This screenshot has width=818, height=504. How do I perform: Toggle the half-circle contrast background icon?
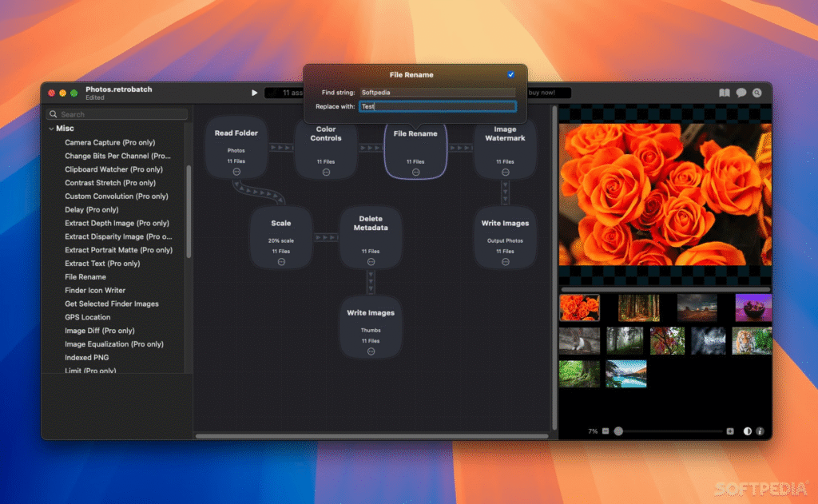(748, 431)
